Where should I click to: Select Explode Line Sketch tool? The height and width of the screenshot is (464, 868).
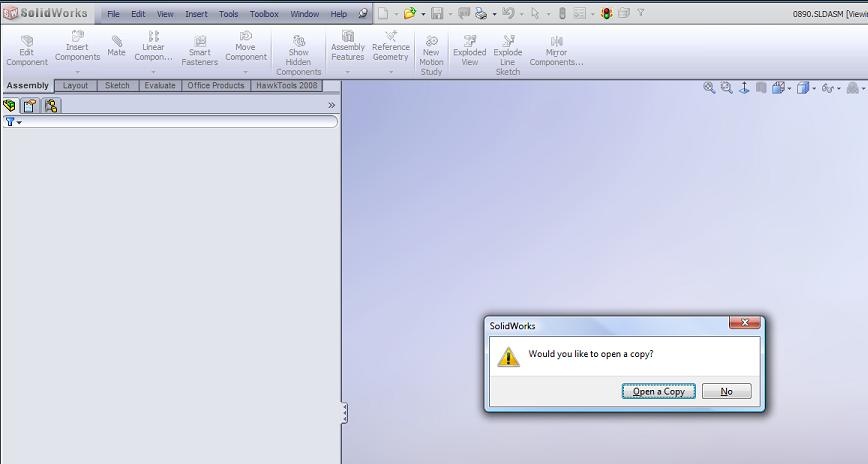[508, 55]
